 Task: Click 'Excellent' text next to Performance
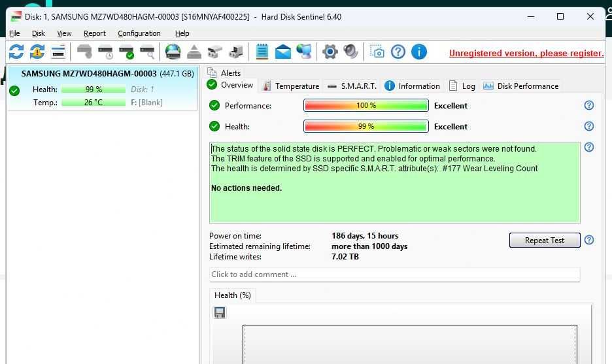450,106
